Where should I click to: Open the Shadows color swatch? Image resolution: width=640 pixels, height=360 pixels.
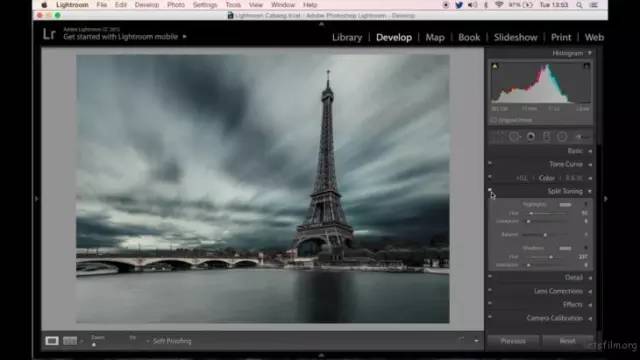pos(565,248)
